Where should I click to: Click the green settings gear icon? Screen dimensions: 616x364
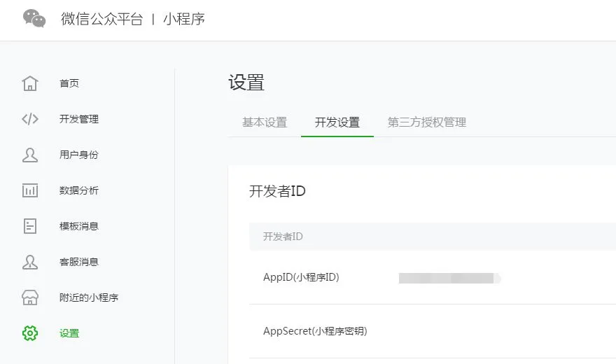point(30,333)
